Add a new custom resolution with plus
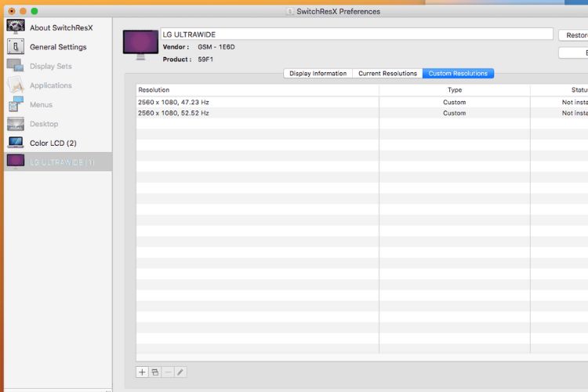588x392 pixels. [x=142, y=372]
